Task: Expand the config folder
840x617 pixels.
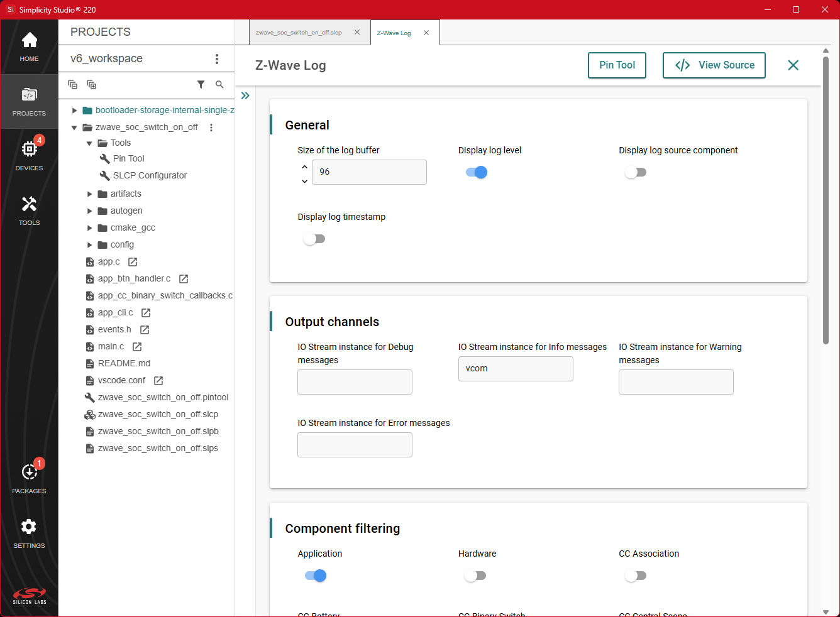Action: [x=89, y=244]
